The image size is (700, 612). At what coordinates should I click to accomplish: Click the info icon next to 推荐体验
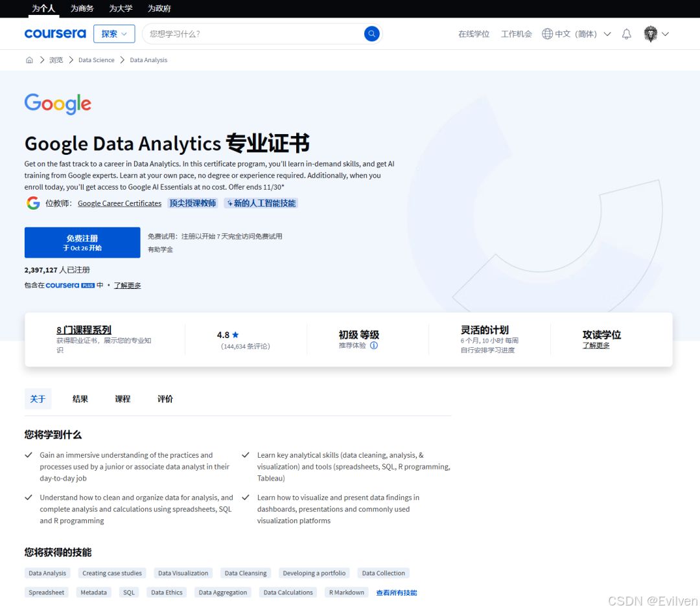(x=374, y=345)
